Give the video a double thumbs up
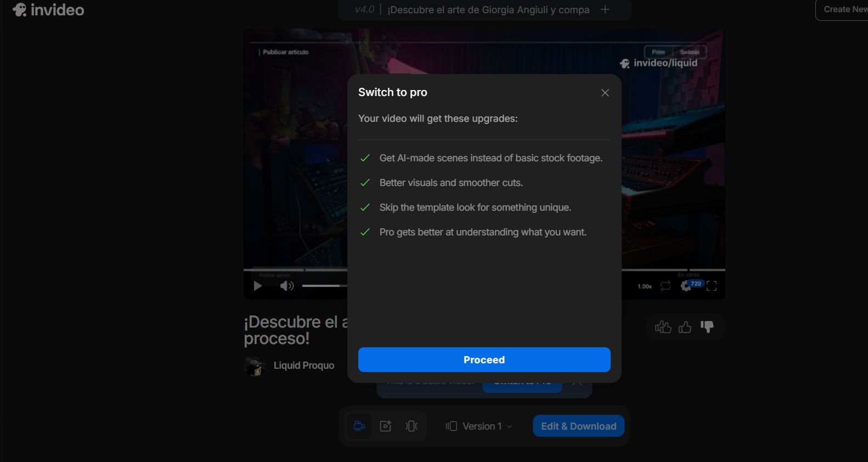The width and height of the screenshot is (868, 462). [663, 328]
